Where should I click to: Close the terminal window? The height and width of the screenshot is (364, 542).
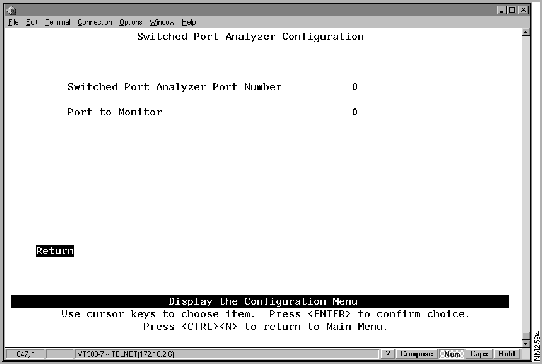(524, 10)
